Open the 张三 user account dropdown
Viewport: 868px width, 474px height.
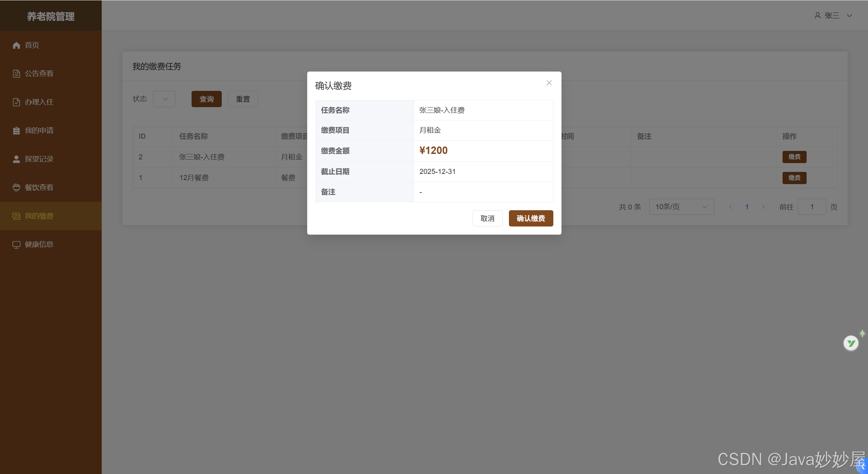[833, 16]
